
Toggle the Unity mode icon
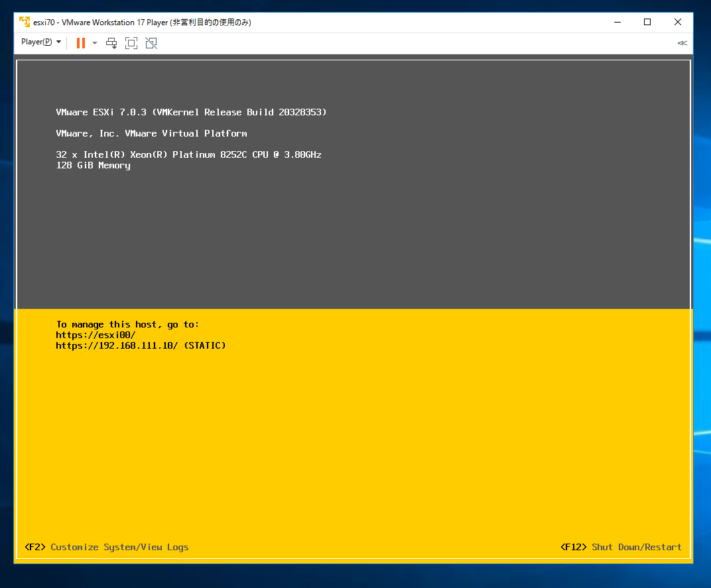click(151, 43)
